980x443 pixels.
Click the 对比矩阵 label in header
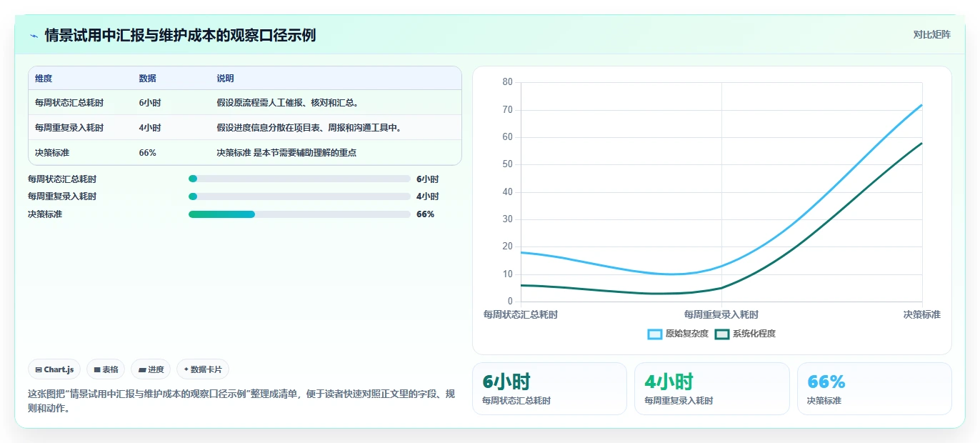(x=932, y=34)
